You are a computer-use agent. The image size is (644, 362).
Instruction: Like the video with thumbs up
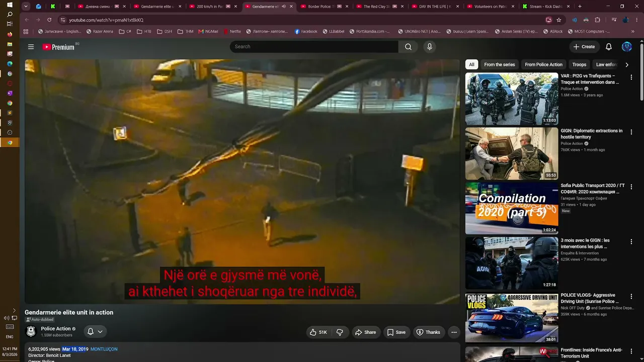coord(318,332)
